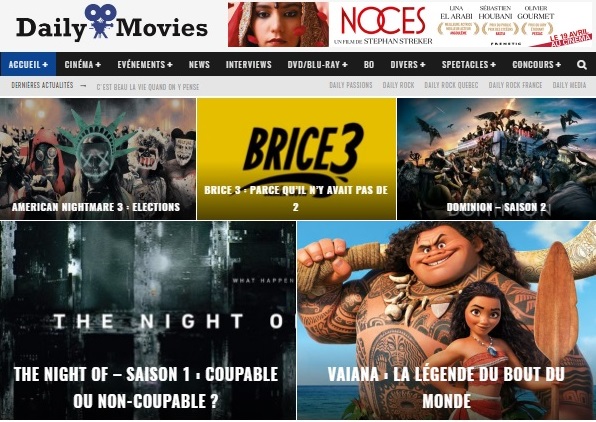
Task: Open the Noces film banner ad
Action: (x=410, y=24)
